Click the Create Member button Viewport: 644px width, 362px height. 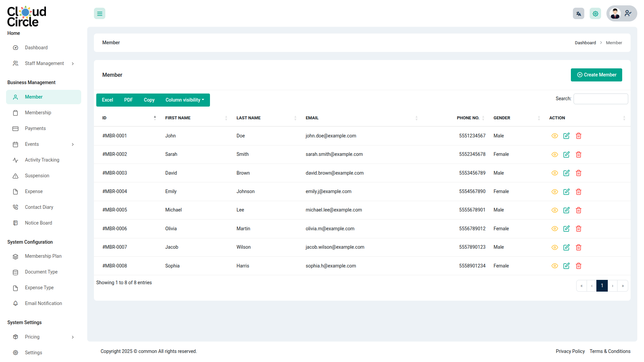(x=596, y=75)
